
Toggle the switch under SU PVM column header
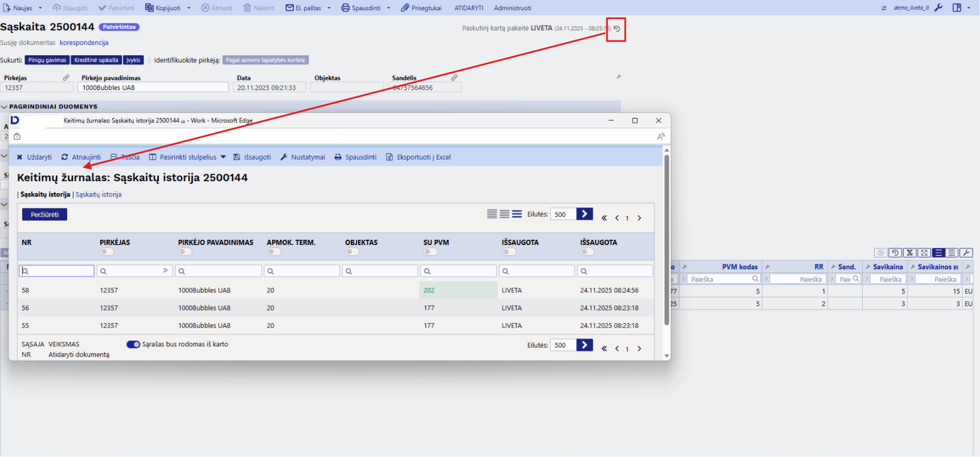pos(430,252)
